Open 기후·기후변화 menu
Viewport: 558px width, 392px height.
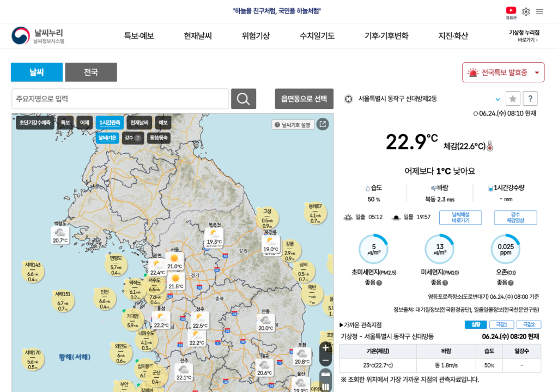point(386,36)
